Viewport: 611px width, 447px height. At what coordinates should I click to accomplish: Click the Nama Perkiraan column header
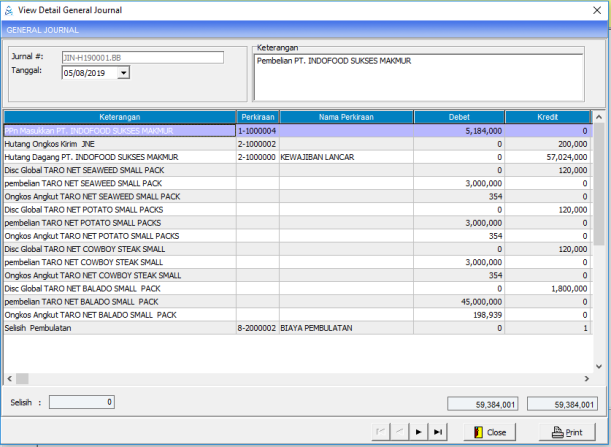coord(346,117)
